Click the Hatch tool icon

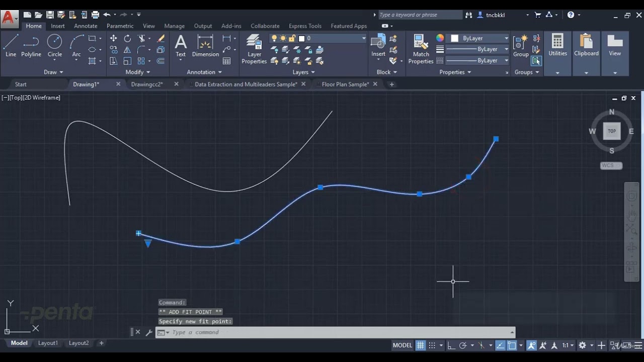[x=92, y=61]
